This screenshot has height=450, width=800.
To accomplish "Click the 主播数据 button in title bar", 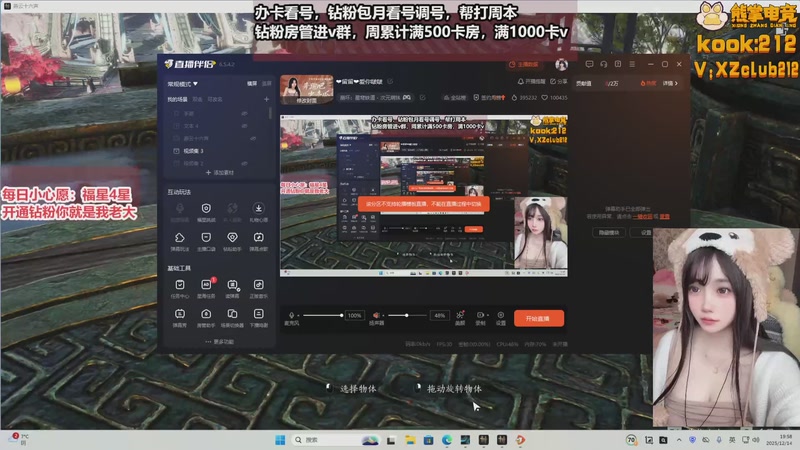I will point(523,64).
